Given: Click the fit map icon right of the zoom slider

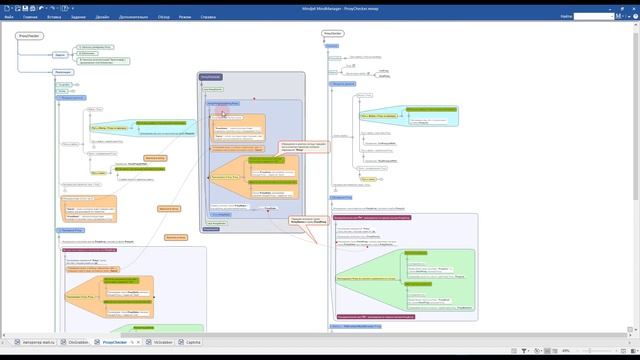Looking at the screenshot, I should pyautogui.click(x=623, y=351).
